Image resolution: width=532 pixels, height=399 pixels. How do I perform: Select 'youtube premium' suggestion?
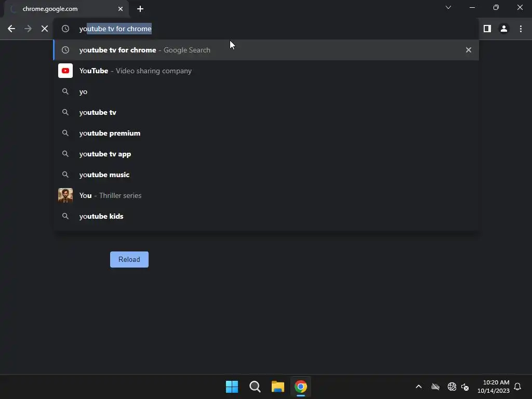tap(266, 133)
